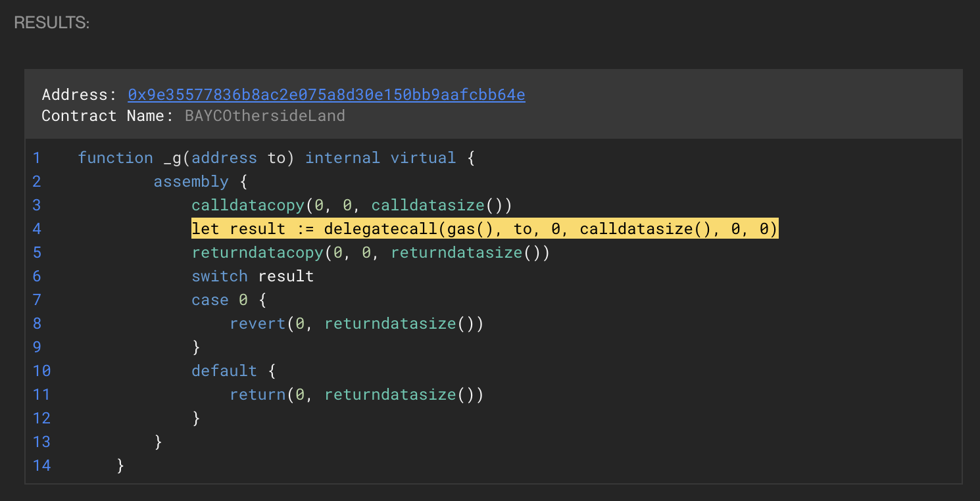Screen dimensions: 980x501
Task: Place cursor on the switch keyword
Action: pos(219,276)
